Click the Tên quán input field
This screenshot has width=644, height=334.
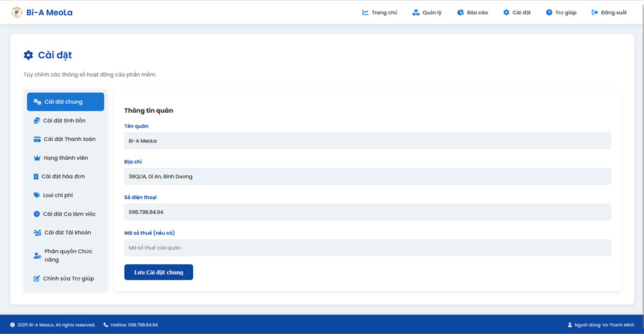[367, 141]
